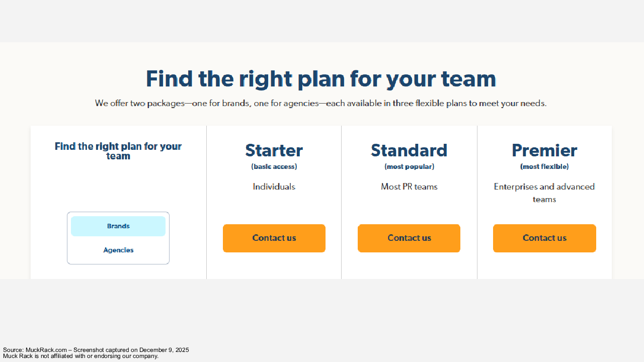The height and width of the screenshot is (362, 644).
Task: Click the "(most popular)" label
Action: [x=409, y=166]
